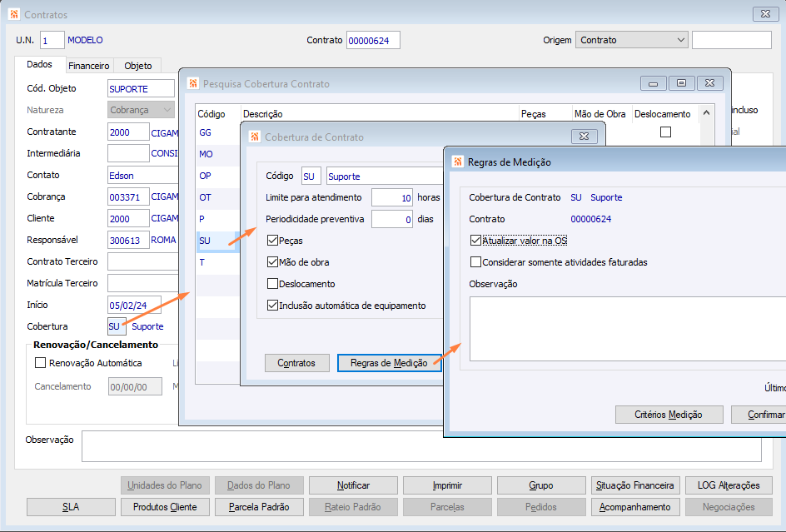This screenshot has height=532, width=786.
Task: Enable the Deslocamento option in Cobertura
Action: click(x=273, y=284)
